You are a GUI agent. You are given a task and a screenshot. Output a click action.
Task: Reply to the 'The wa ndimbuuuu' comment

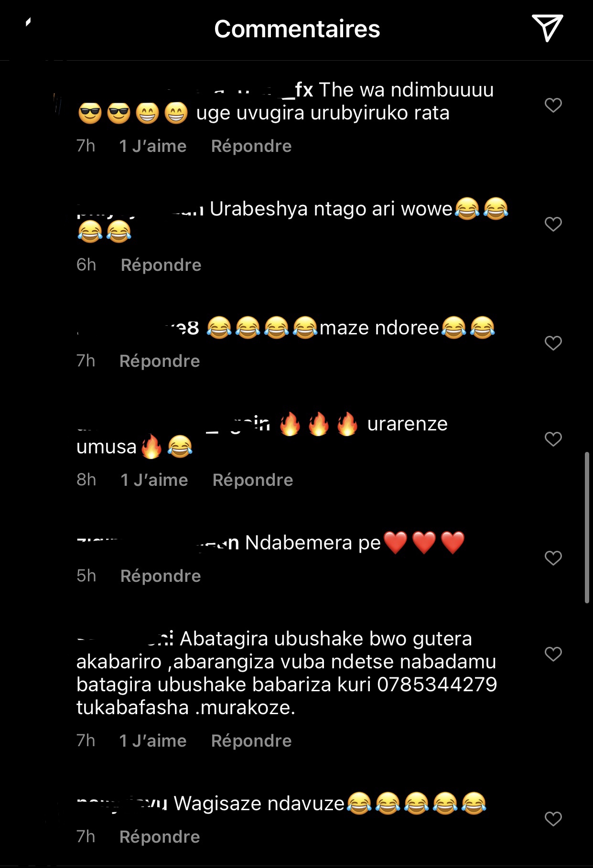[251, 146]
